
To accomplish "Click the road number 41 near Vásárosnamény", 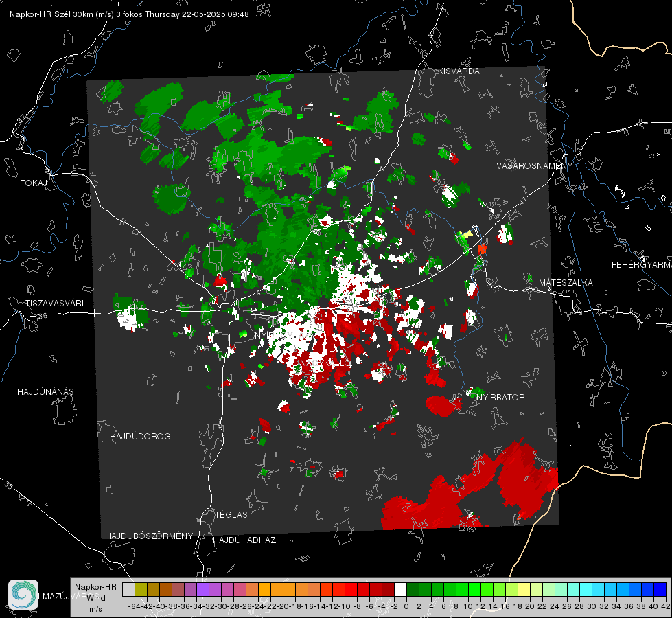I will coord(522,202).
